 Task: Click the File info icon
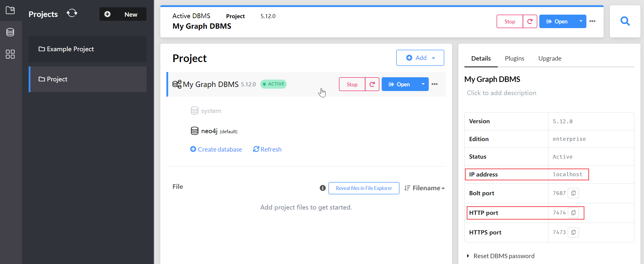323,188
